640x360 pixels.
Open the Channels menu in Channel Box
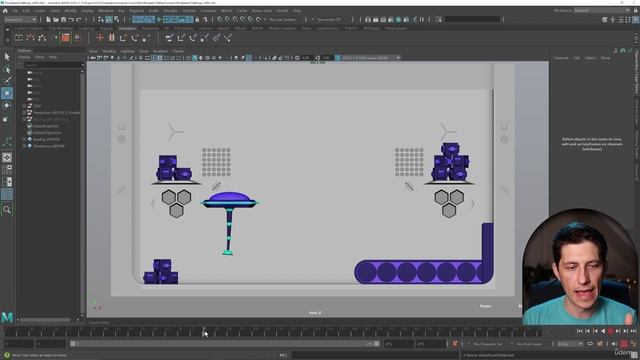click(x=561, y=58)
